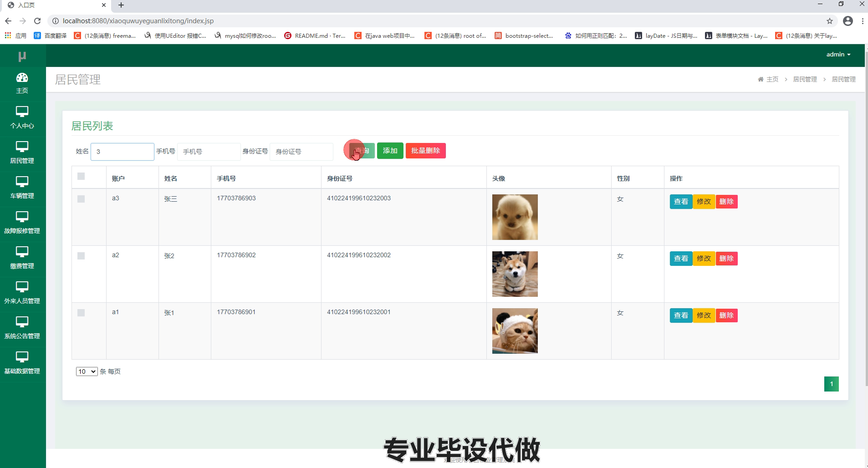Check the row checkbox for account a2

81,256
